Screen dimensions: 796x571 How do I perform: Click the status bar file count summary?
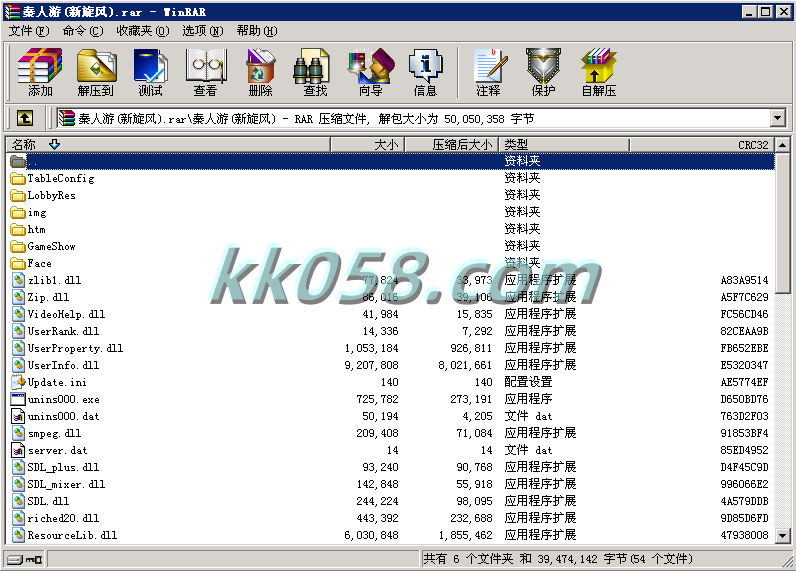click(558, 559)
